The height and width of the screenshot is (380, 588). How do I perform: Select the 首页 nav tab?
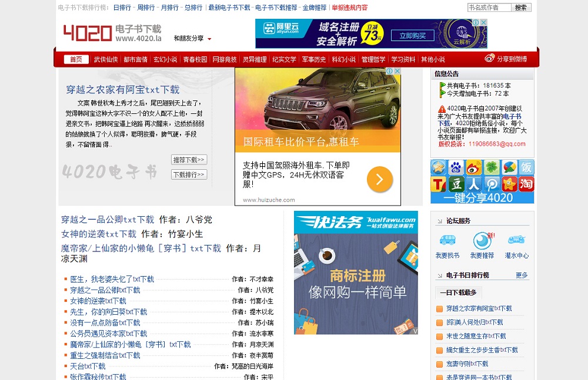tap(76, 59)
